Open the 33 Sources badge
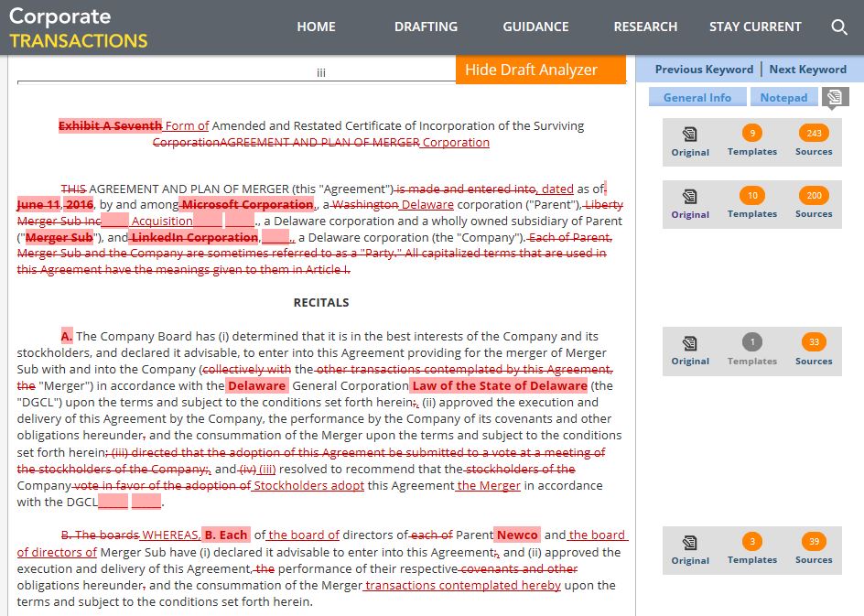 pyautogui.click(x=814, y=342)
